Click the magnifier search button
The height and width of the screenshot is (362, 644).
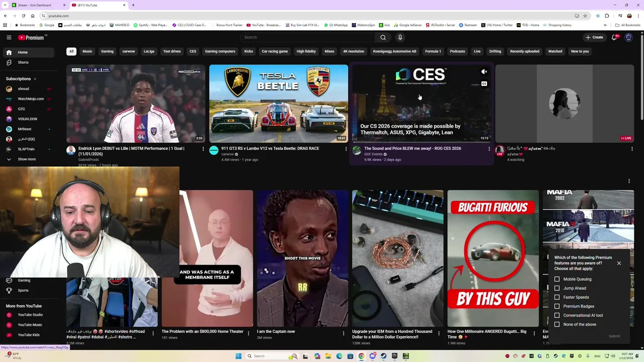click(x=383, y=37)
